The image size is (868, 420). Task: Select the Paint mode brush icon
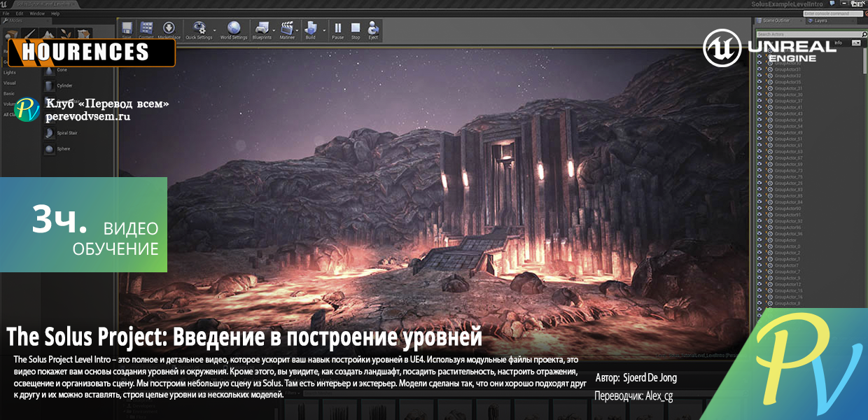click(x=29, y=34)
